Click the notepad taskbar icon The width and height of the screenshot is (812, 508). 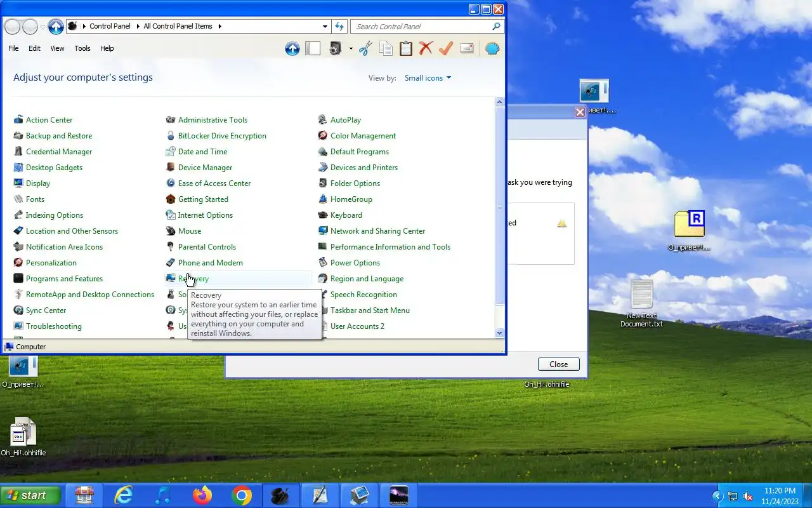click(320, 495)
